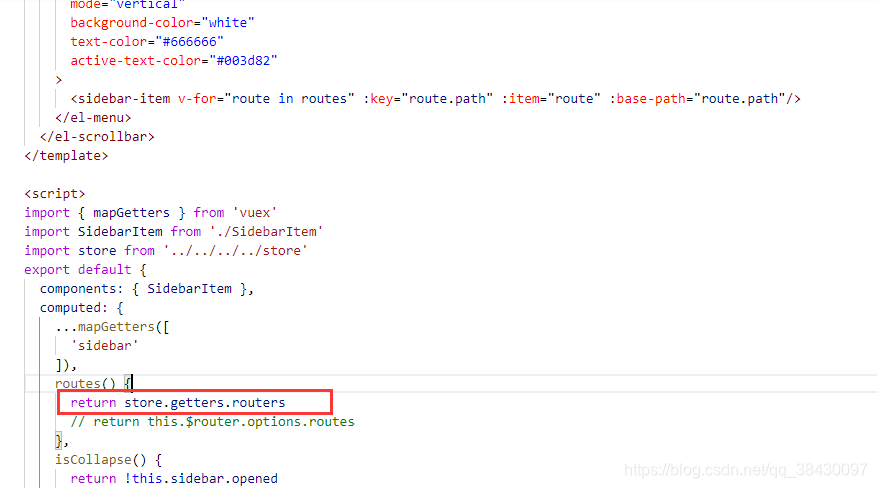Click the :base-path="route.path" attribute
877x488 pixels.
click(697, 99)
